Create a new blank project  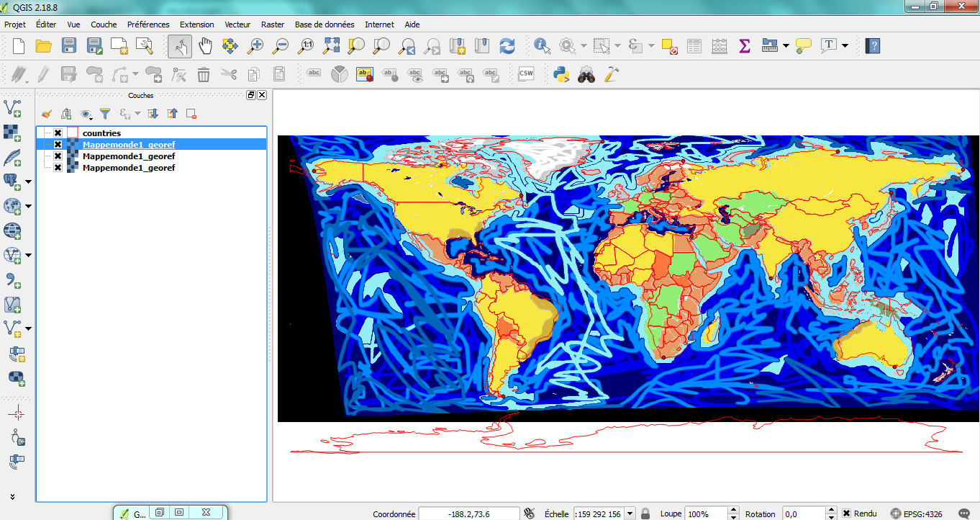click(x=19, y=46)
